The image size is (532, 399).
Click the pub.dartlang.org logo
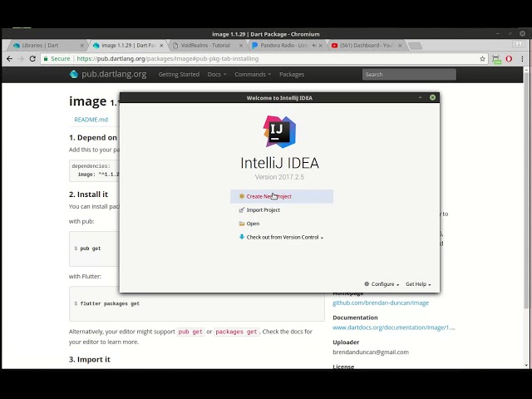pyautogui.click(x=108, y=74)
